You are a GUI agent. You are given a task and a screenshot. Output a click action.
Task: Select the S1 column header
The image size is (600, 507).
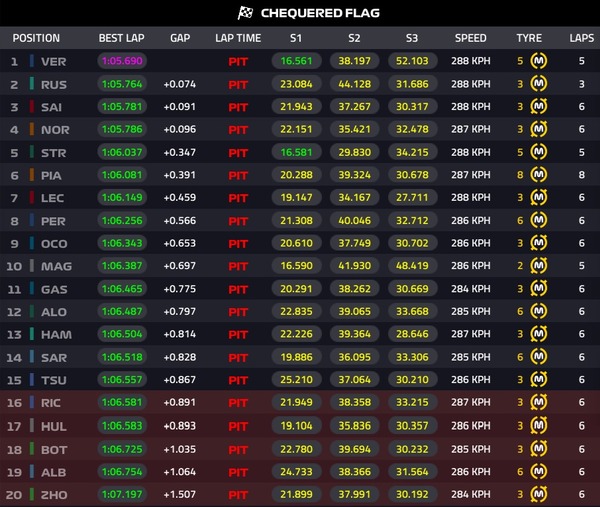point(296,38)
